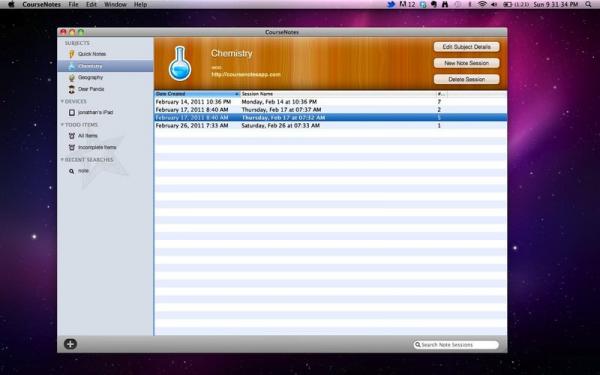Collapse the DEVICES section triangle

pos(62,101)
